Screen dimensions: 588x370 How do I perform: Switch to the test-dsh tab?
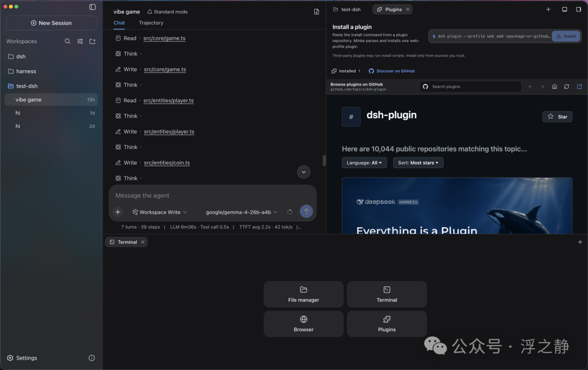pos(347,9)
